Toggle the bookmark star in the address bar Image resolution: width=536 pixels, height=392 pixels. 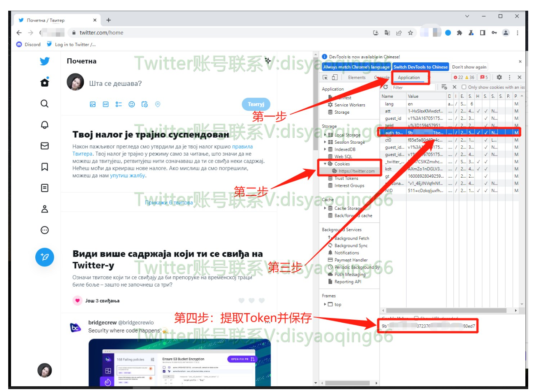tap(411, 32)
